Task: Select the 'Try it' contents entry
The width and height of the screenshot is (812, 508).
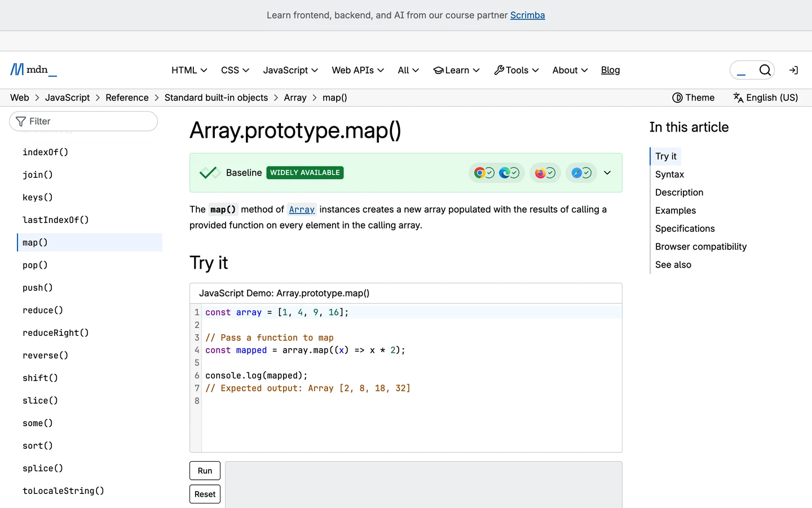Action: click(x=666, y=156)
